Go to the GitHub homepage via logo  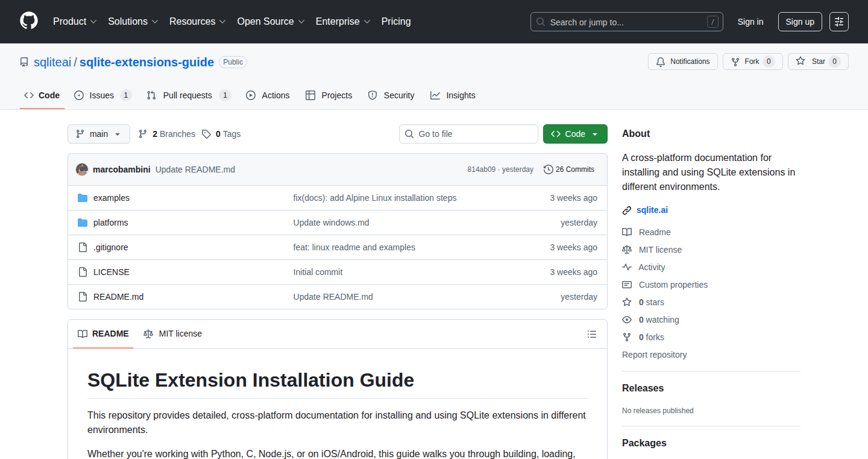(x=29, y=21)
